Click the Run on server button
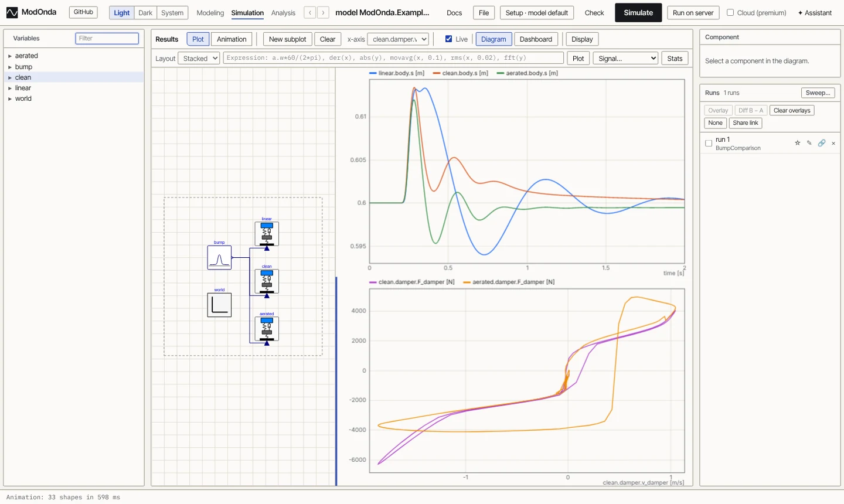 coord(693,12)
